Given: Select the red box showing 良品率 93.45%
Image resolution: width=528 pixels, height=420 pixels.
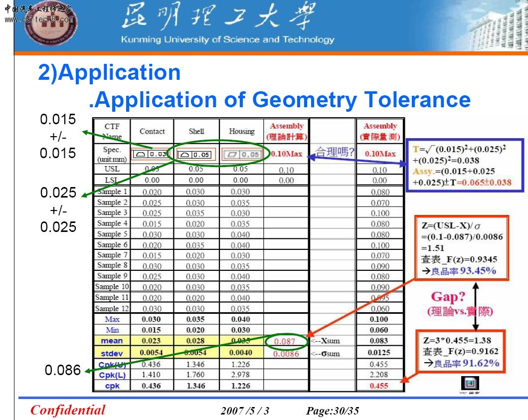Looking at the screenshot, I should [x=461, y=246].
